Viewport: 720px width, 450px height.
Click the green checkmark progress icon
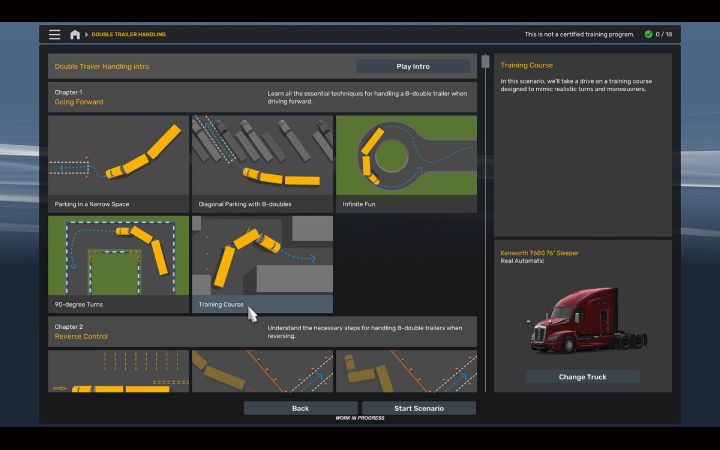point(648,34)
